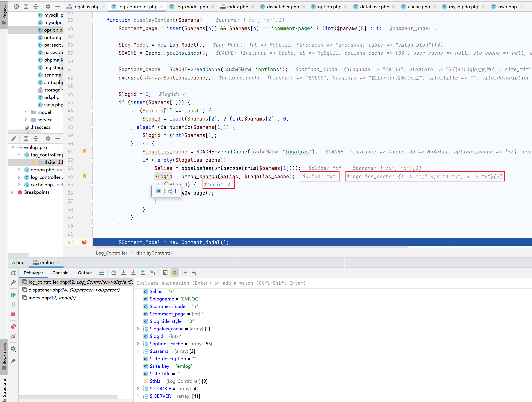This screenshot has width=532, height=402.
Task: Expand the $logalias_cache array variable
Action: 138,329
